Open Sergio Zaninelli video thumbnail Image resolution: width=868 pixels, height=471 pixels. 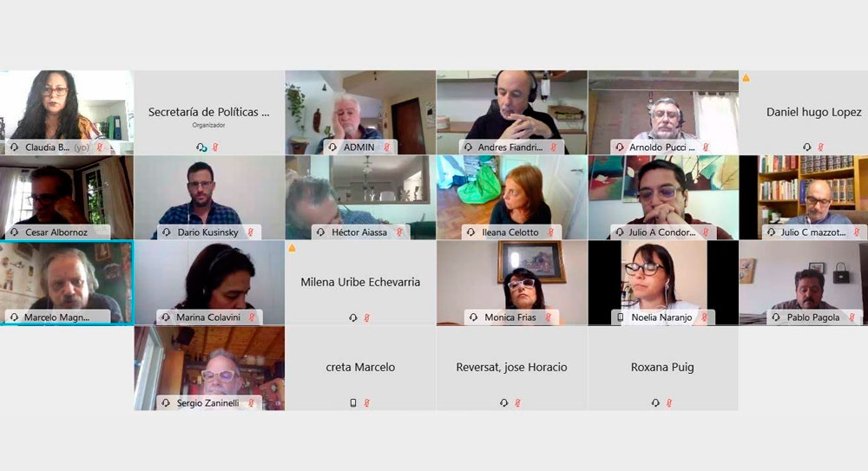click(x=209, y=368)
